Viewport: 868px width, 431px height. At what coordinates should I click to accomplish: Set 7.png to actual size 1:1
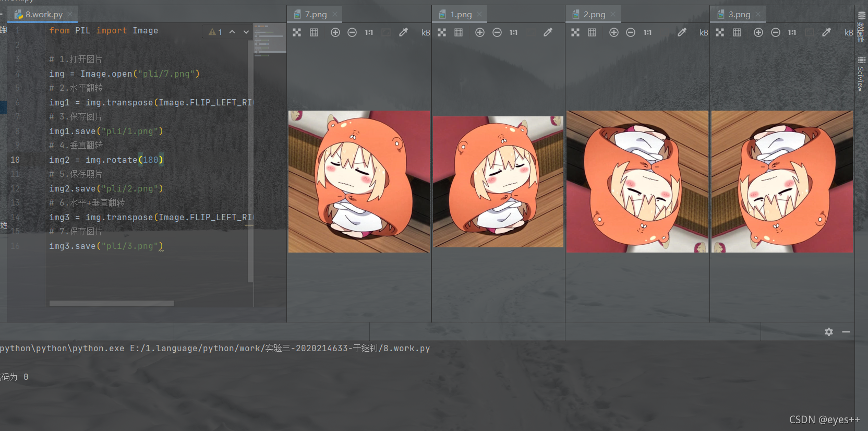(x=369, y=32)
